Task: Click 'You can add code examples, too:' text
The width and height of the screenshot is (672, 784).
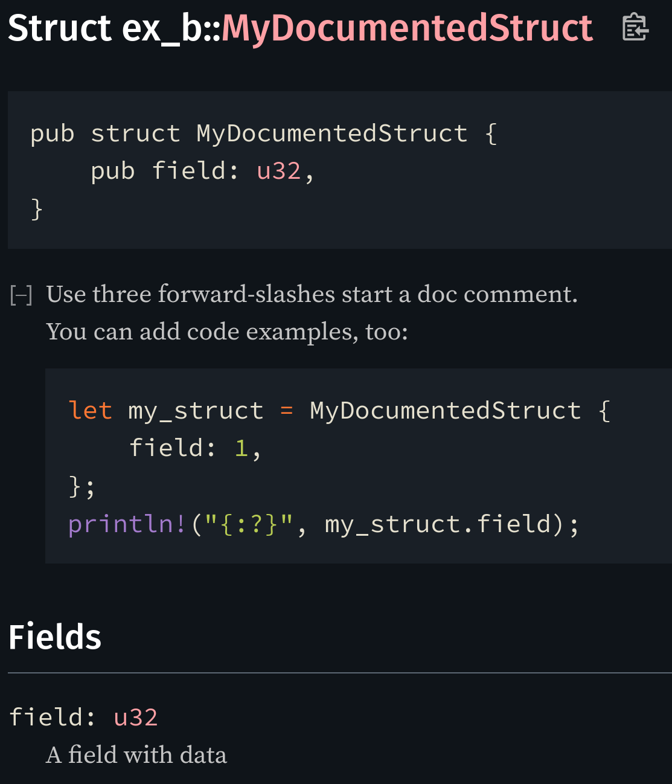Action: (227, 332)
